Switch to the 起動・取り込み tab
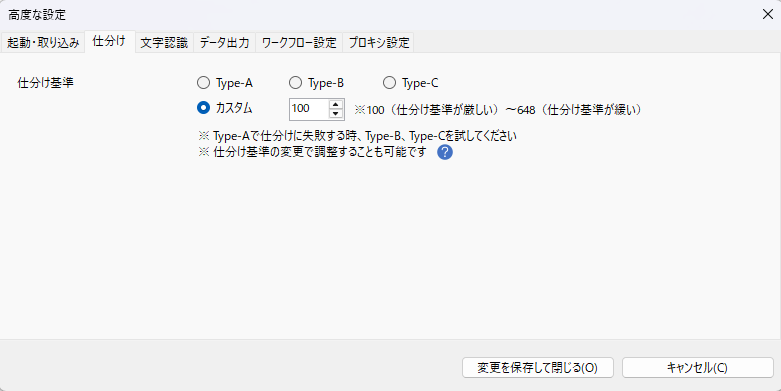Screen dimensions: 781x391 pos(43,43)
